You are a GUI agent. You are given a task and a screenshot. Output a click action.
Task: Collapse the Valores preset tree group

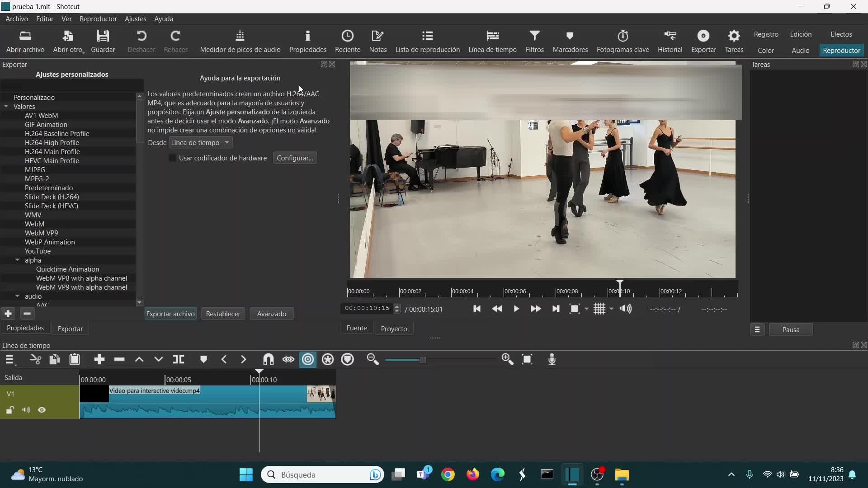click(6, 107)
